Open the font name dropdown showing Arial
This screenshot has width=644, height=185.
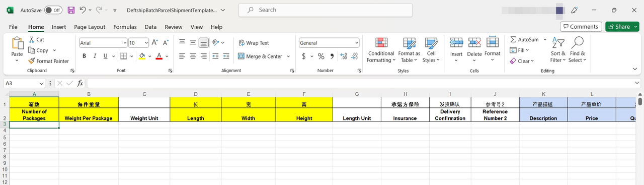[x=103, y=43]
